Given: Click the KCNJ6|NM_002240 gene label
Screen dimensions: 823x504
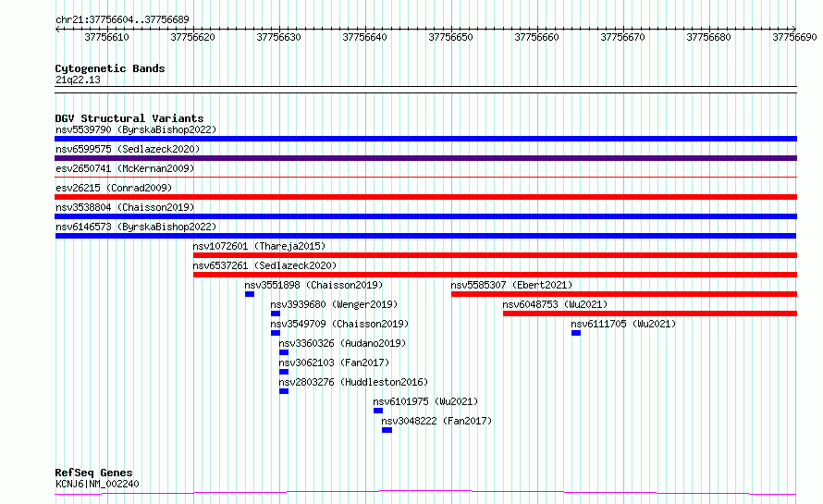Looking at the screenshot, I should [x=97, y=484].
